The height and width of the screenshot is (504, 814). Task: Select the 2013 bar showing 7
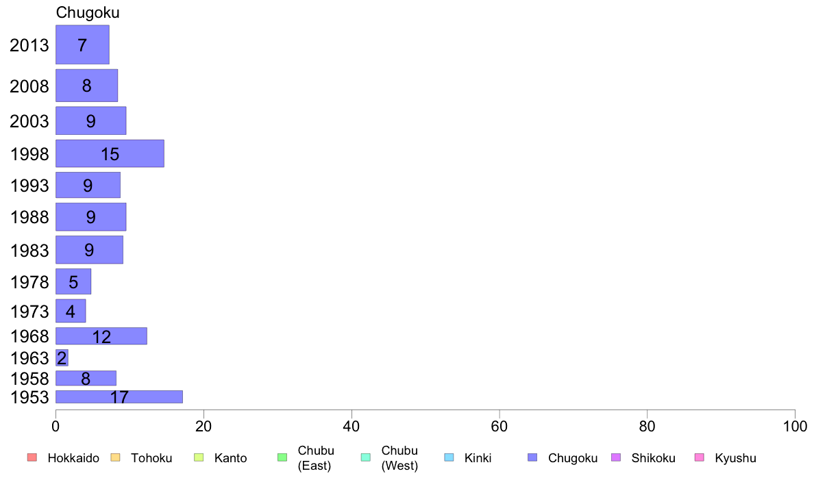pos(82,45)
